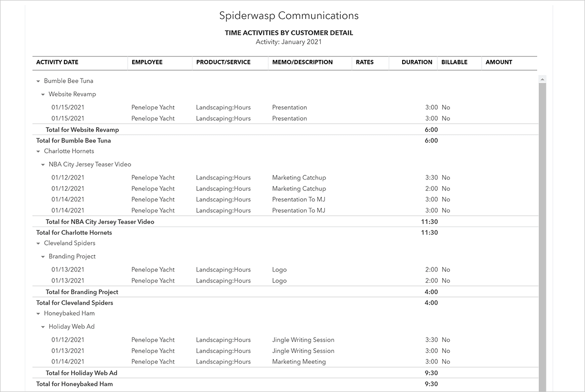Collapse the Bumble Bee Tuna group

coord(39,81)
